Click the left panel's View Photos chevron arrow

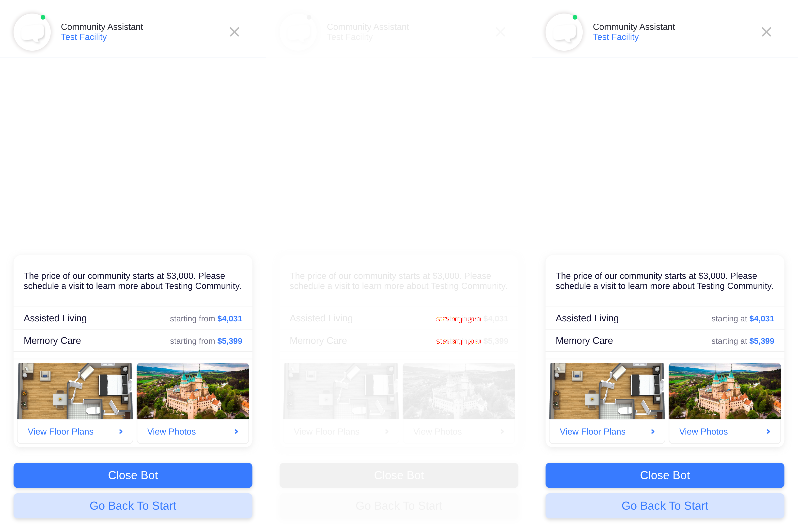click(236, 432)
